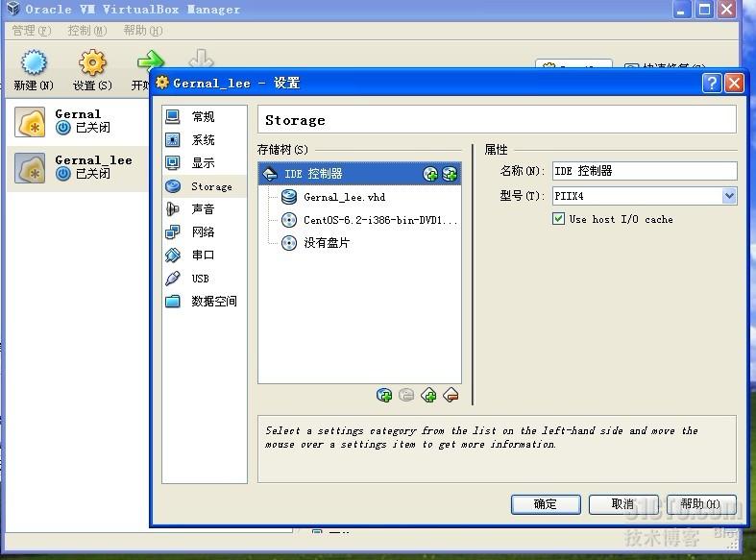Click add CD/DVD device icon on IDE controller row
Screen dimensions: 756x560
tap(430, 174)
